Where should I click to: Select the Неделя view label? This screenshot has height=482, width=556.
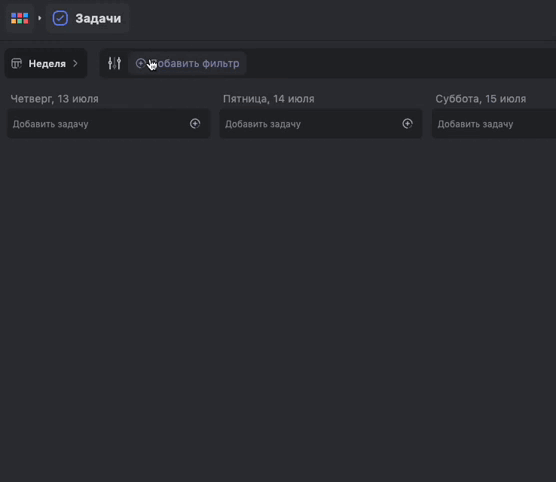[x=47, y=64]
